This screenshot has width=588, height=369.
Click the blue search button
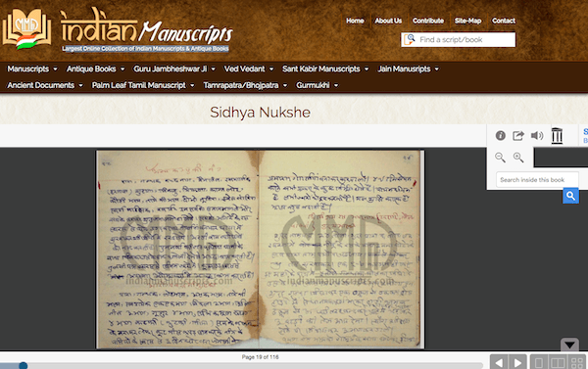[x=570, y=196]
